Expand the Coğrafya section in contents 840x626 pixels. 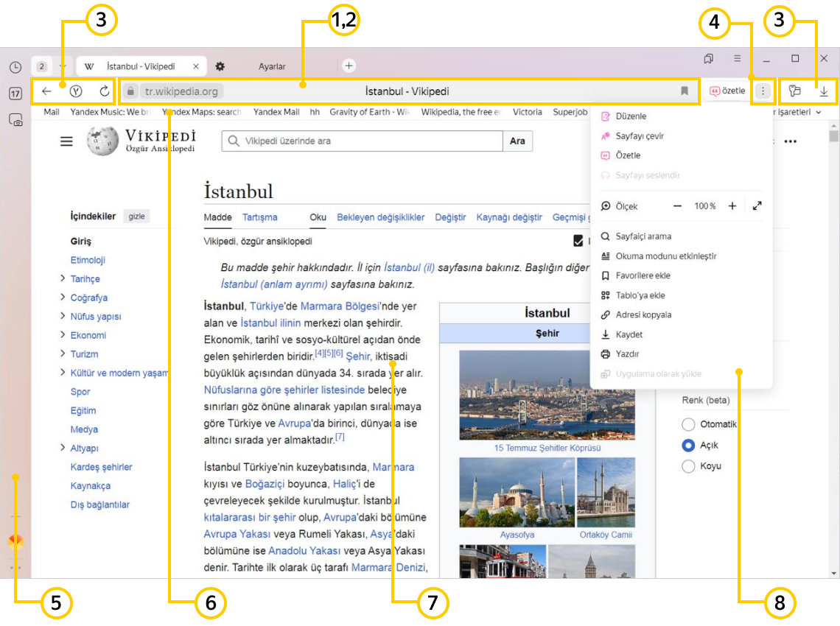[63, 298]
